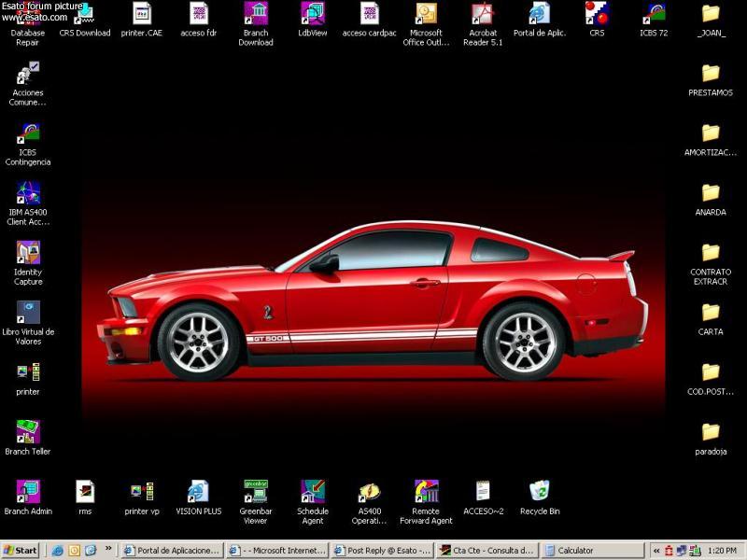This screenshot has height=560, width=747.
Task: Open the Identity Capture shortcut
Action: click(28, 263)
